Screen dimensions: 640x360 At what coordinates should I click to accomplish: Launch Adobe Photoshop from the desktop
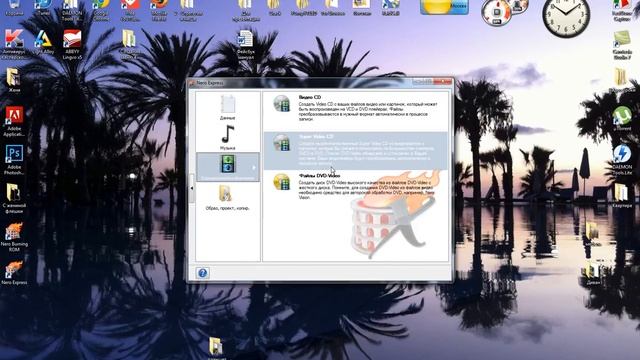(14, 160)
